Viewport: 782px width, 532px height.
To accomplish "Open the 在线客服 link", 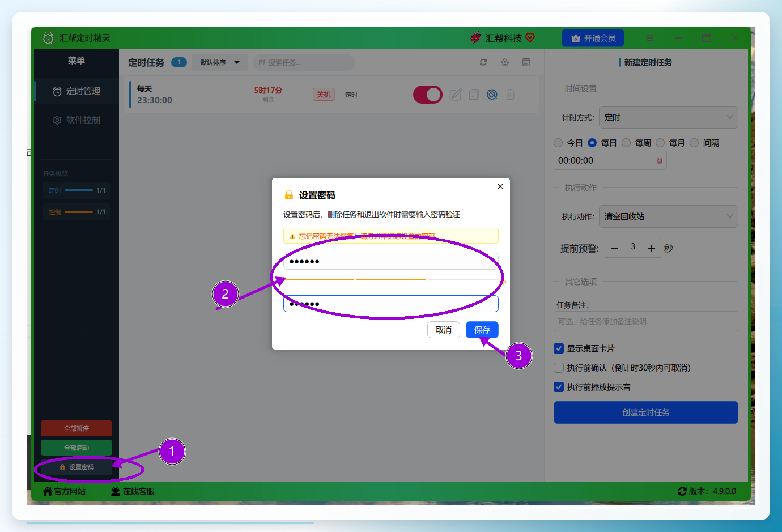I will point(133,491).
